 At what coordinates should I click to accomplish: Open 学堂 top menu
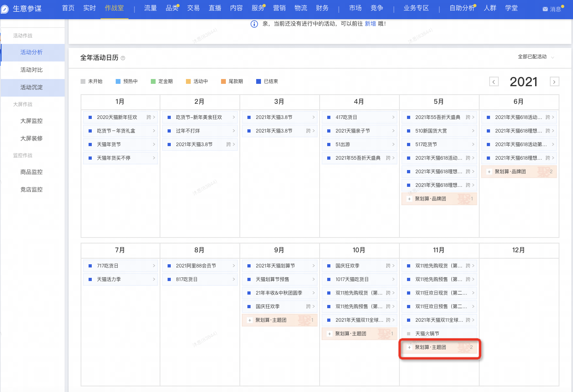coord(512,8)
